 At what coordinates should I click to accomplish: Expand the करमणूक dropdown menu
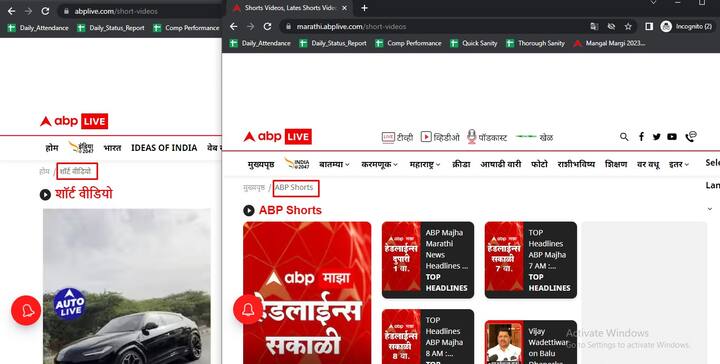coord(379,164)
